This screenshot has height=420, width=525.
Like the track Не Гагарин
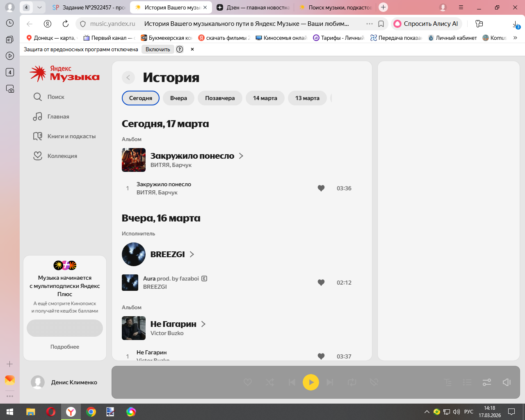pos(321,356)
